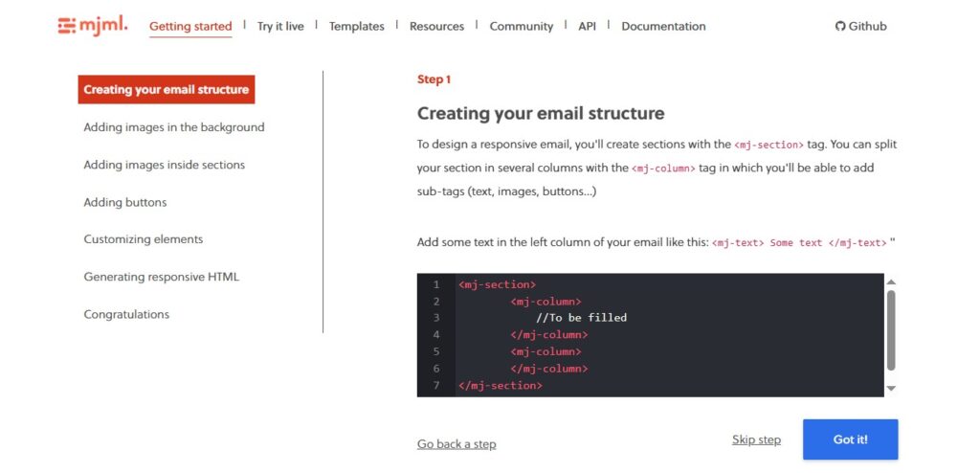This screenshot has width=980, height=473.
Task: Open the Documentation page
Action: (x=663, y=26)
